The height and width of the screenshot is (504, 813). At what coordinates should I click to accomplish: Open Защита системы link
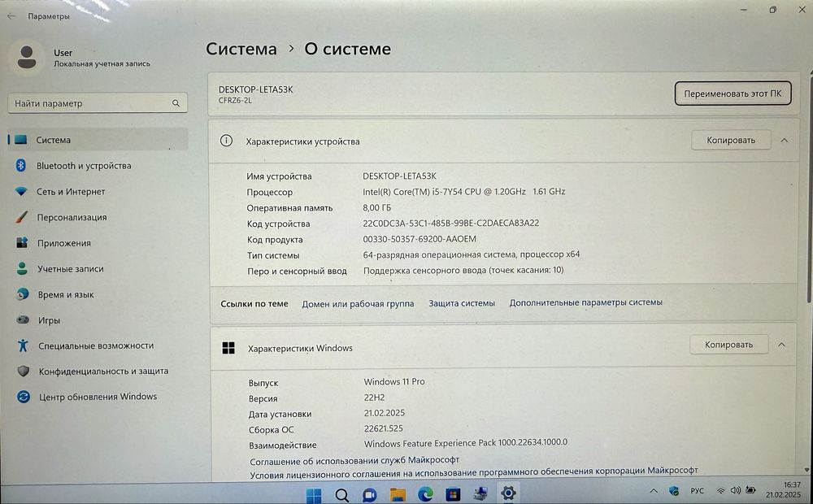point(462,303)
